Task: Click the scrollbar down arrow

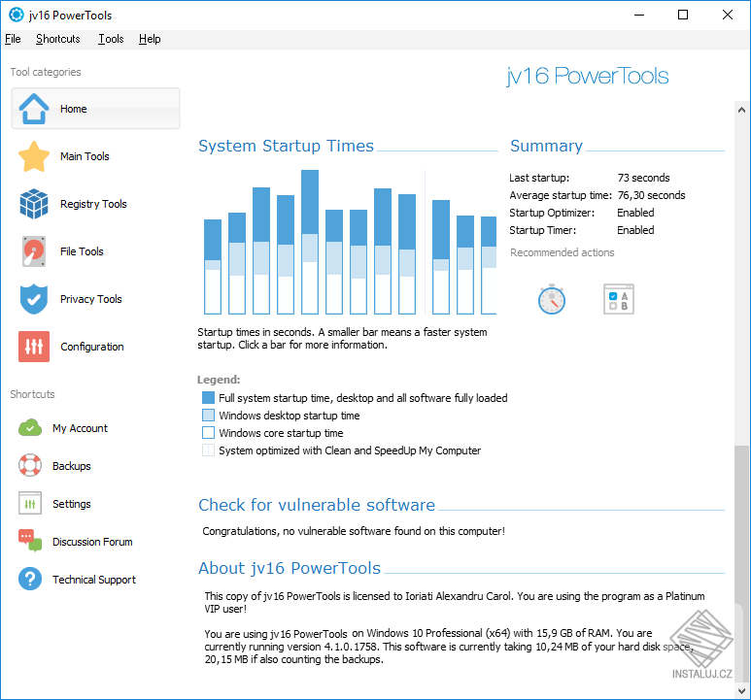Action: (x=742, y=691)
